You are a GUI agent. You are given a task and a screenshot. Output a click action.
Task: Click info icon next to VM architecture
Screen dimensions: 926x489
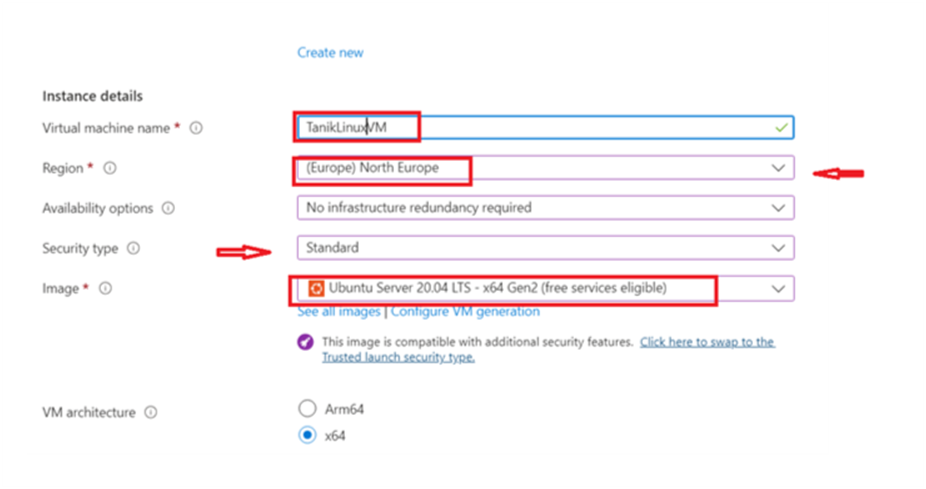[x=150, y=412]
